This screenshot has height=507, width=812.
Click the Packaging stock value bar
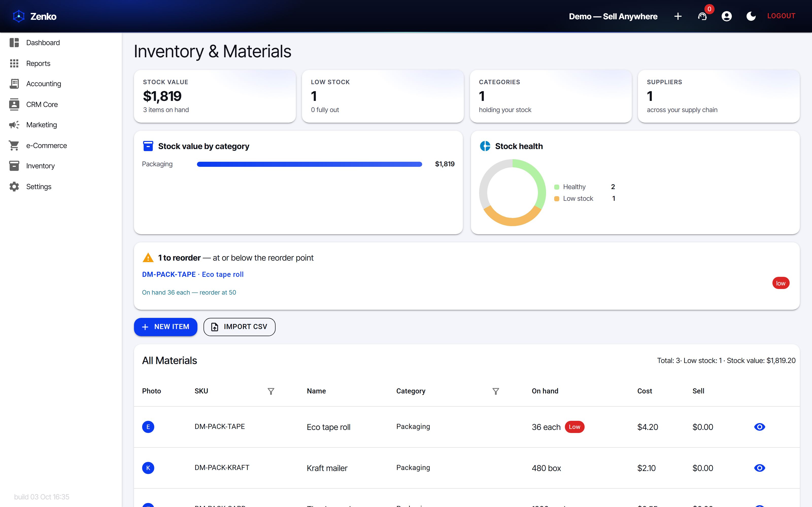tap(309, 164)
